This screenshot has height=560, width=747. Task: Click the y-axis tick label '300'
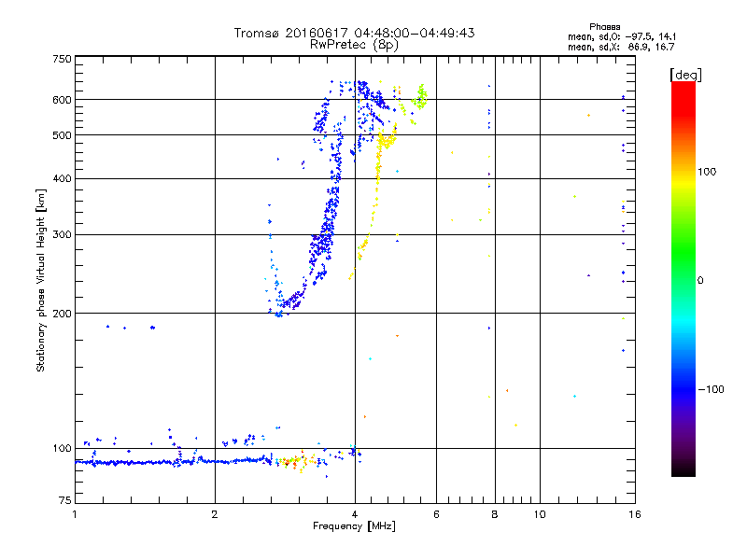(x=62, y=235)
